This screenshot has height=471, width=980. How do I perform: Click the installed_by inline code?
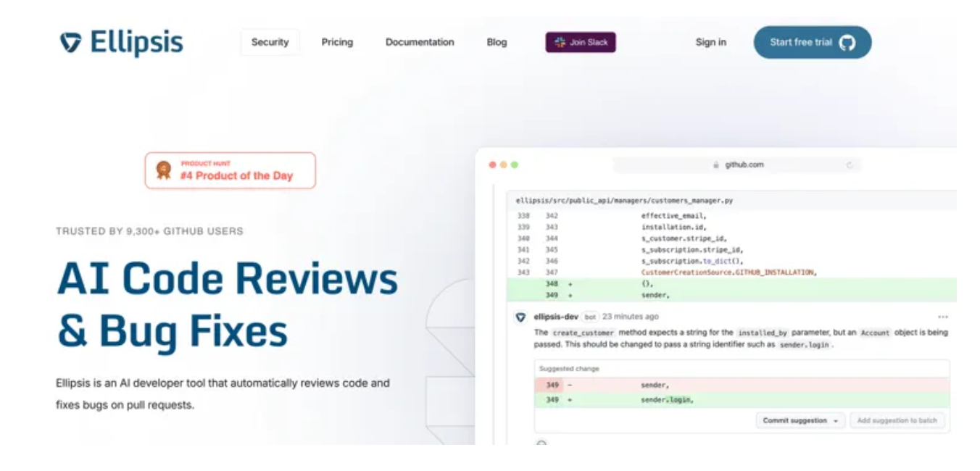pos(763,333)
